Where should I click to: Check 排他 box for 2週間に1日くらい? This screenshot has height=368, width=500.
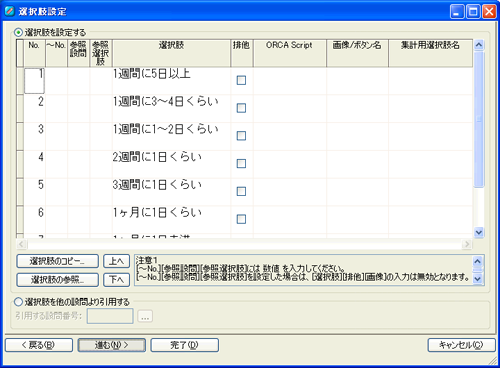pos(241,164)
